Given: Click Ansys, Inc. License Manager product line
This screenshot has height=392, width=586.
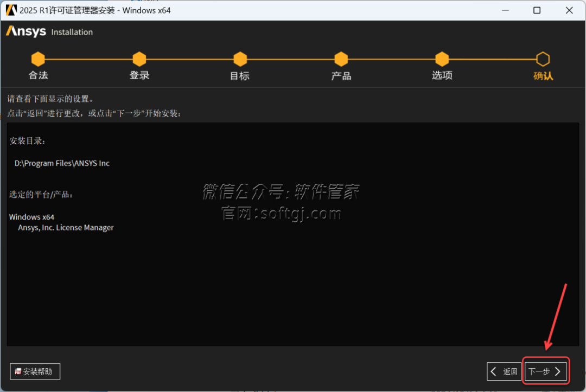Looking at the screenshot, I should pos(66,227).
